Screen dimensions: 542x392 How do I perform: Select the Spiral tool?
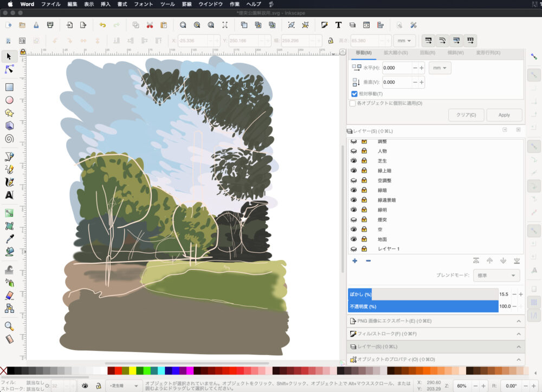pos(9,138)
